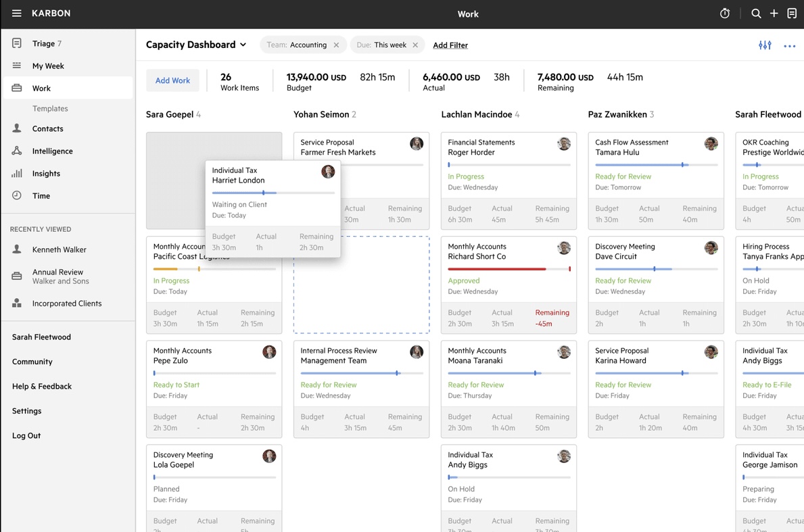Select the Triage icon in the sidebar
Image resolution: width=804 pixels, height=532 pixels.
(16, 43)
